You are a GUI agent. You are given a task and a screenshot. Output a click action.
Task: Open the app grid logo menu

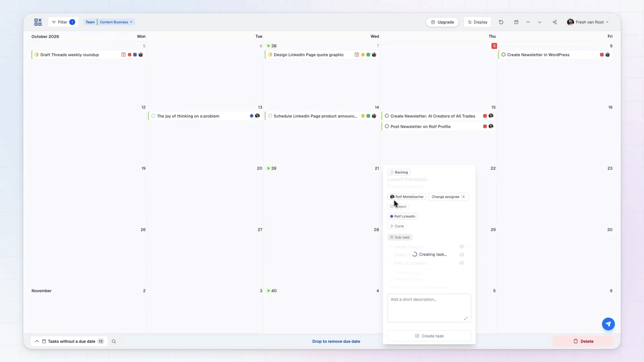pos(38,22)
